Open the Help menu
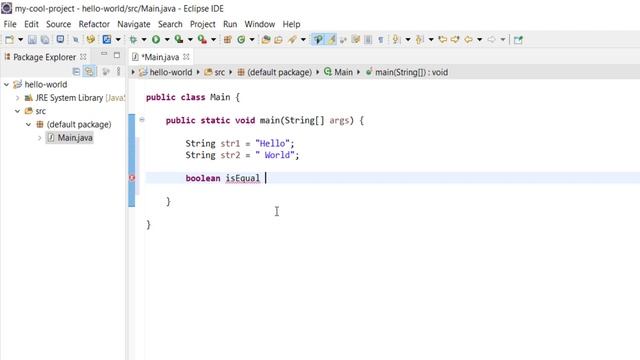 (x=291, y=24)
